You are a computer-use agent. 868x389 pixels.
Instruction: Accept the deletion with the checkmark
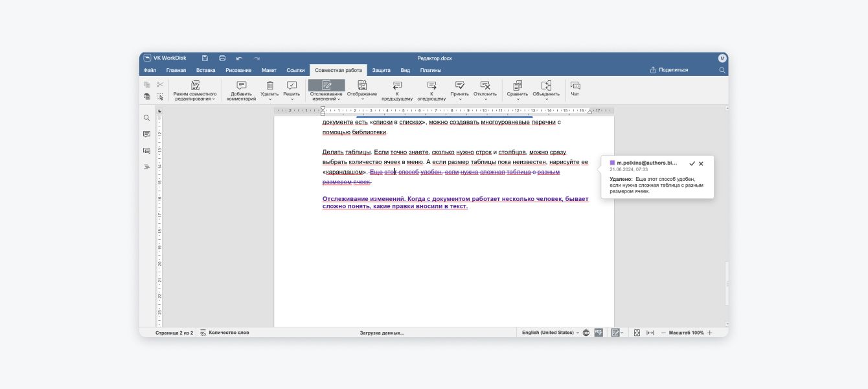[x=692, y=164]
